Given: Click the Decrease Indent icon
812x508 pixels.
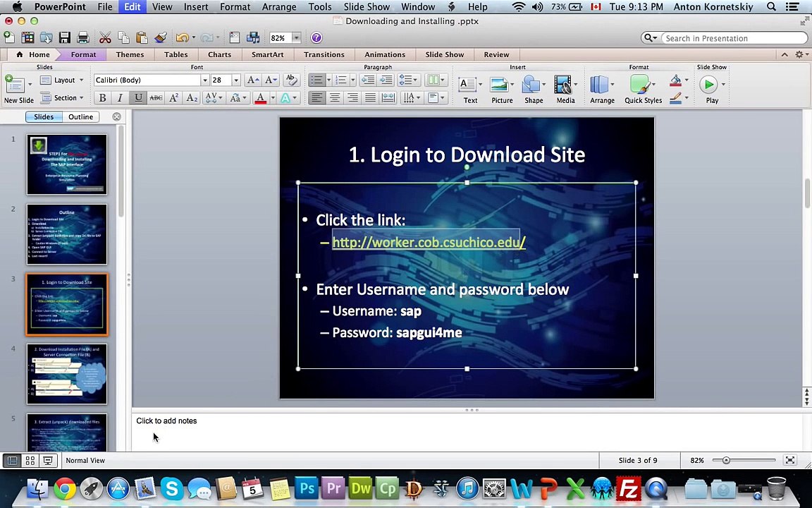Looking at the screenshot, I should (x=367, y=80).
